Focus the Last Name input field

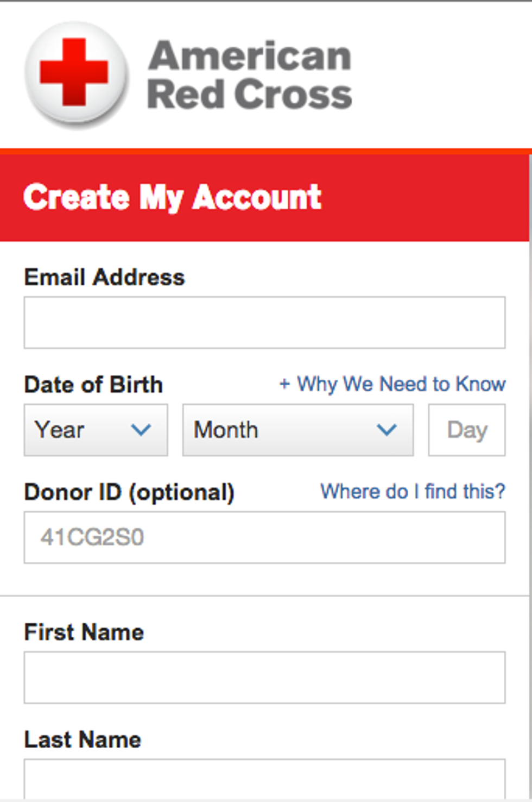264,780
